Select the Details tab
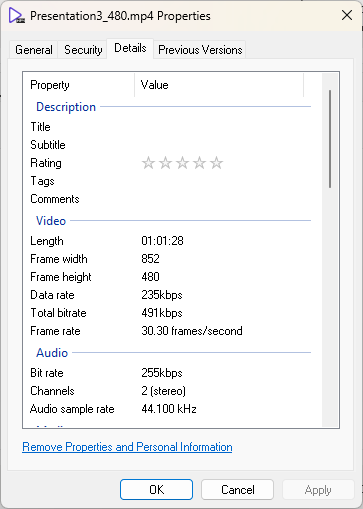The height and width of the screenshot is (509, 363). tap(130, 48)
